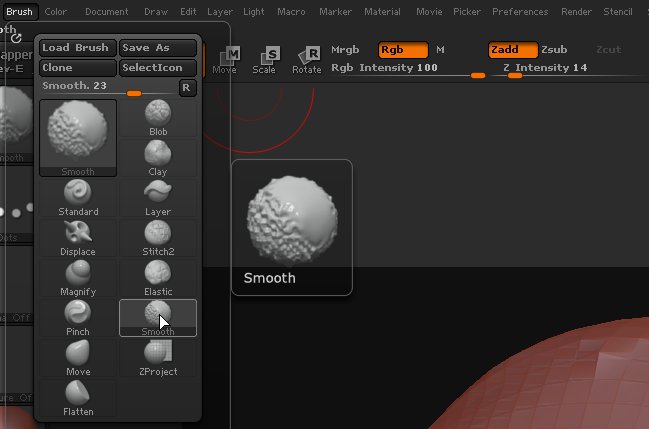Select the Layer brush
The height and width of the screenshot is (429, 649).
[x=158, y=197]
